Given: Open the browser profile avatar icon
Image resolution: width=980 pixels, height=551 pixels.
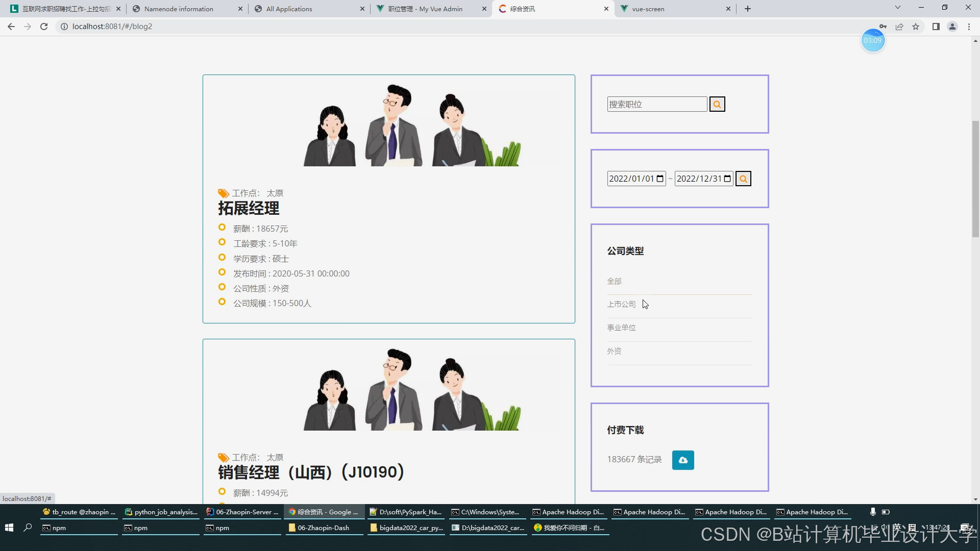Looking at the screenshot, I should point(952,27).
